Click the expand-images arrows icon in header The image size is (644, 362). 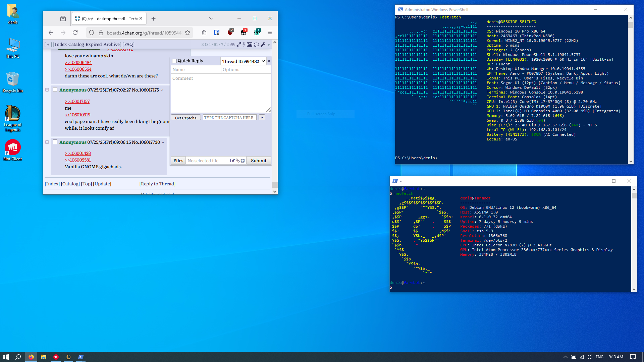tap(238, 45)
